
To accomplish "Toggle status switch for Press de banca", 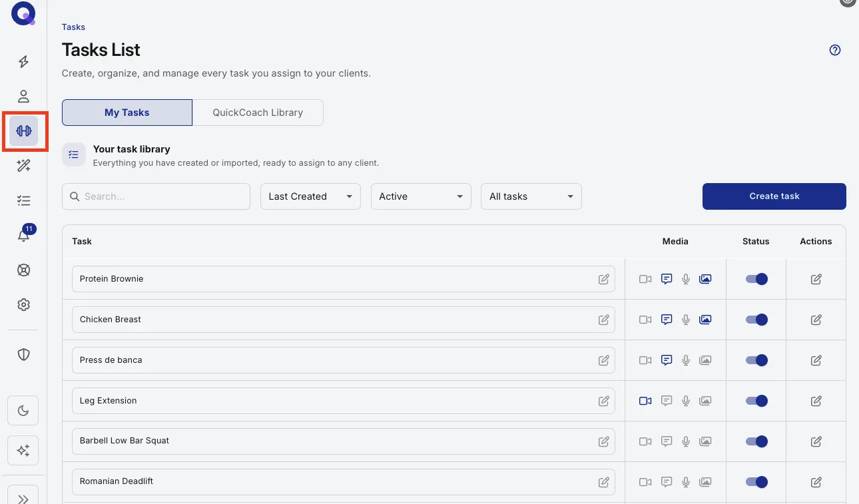I will pyautogui.click(x=756, y=360).
